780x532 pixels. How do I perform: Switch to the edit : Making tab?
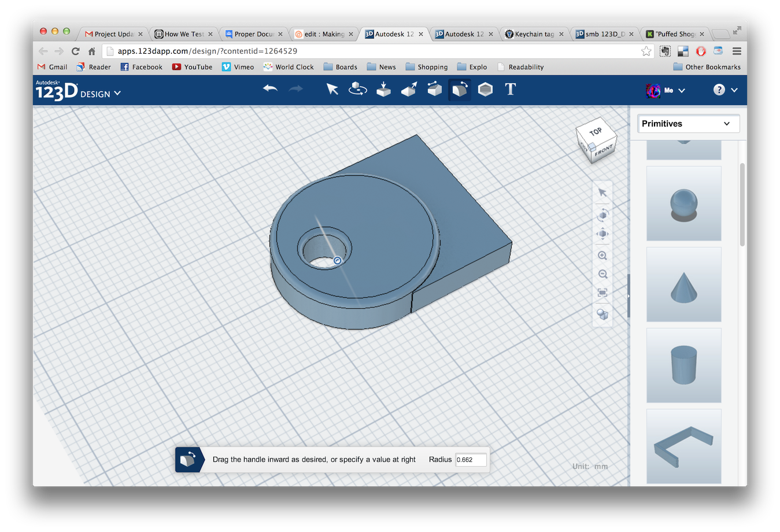click(323, 34)
